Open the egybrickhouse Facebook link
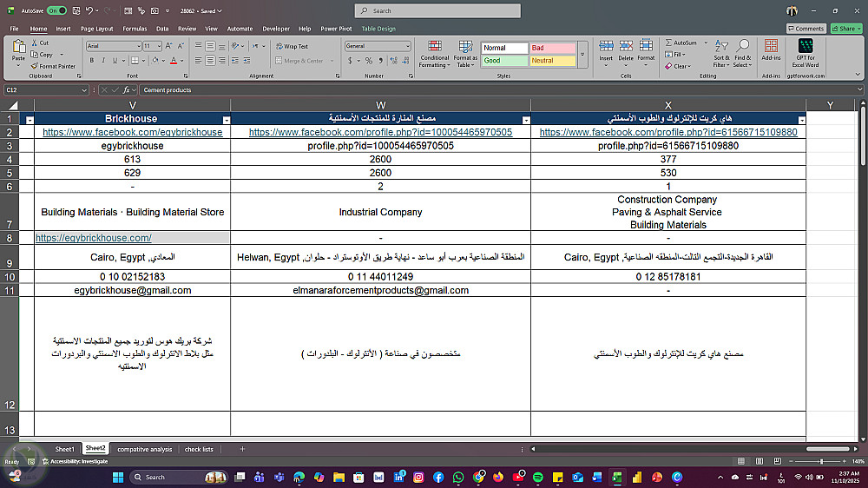This screenshot has height=488, width=868. tap(132, 132)
